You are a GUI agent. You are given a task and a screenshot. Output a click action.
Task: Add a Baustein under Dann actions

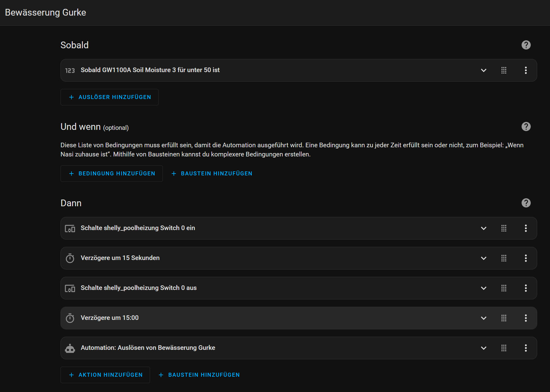(199, 375)
